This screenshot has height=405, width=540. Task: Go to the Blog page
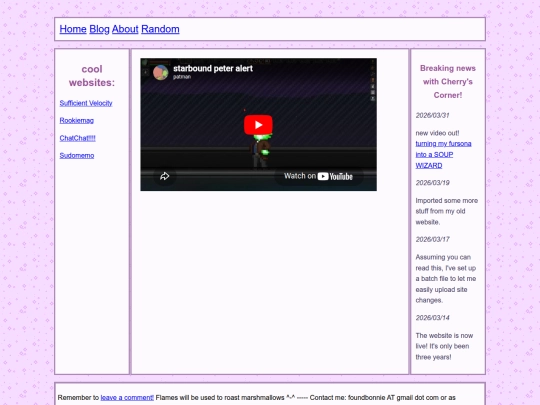[99, 29]
